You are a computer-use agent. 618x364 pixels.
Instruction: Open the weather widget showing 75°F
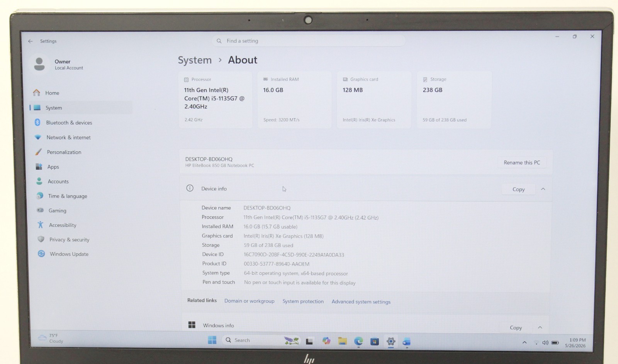[51, 338]
